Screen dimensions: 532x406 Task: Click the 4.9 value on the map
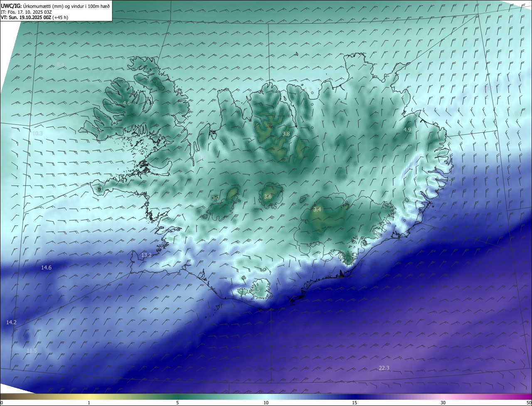pyautogui.click(x=407, y=130)
